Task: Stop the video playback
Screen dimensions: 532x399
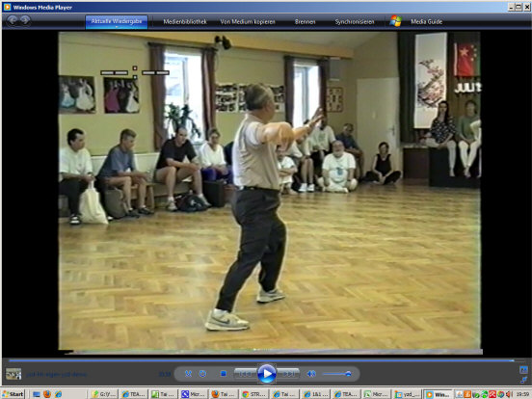Action: pyautogui.click(x=224, y=374)
